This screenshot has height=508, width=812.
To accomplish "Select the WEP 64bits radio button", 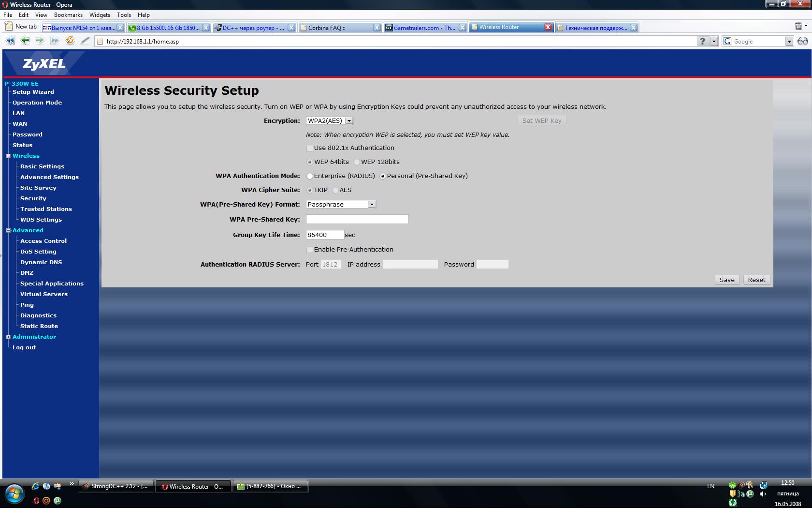I will pyautogui.click(x=310, y=162).
